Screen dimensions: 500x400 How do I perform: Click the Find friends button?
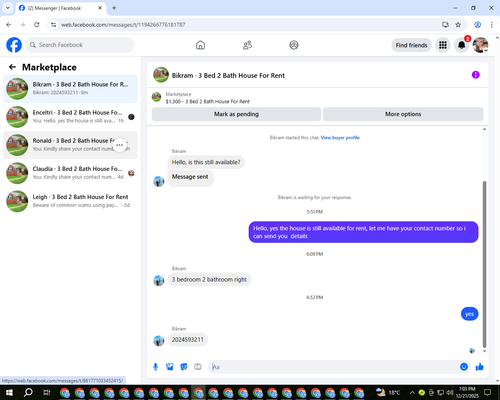pos(411,45)
